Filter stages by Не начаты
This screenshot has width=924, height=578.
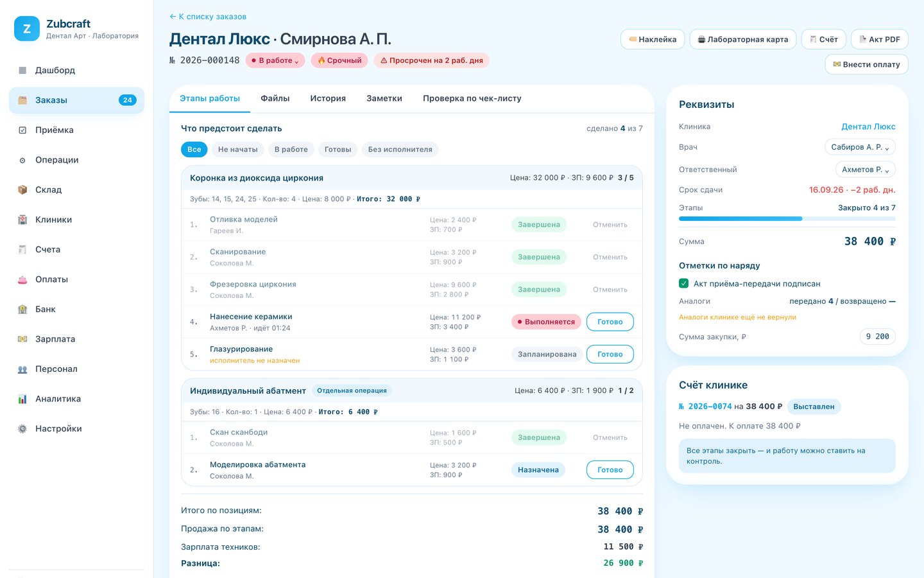click(238, 150)
